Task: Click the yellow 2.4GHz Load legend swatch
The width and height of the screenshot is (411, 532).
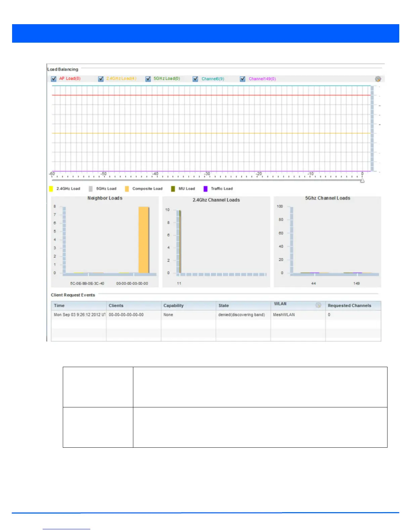Action: point(51,189)
